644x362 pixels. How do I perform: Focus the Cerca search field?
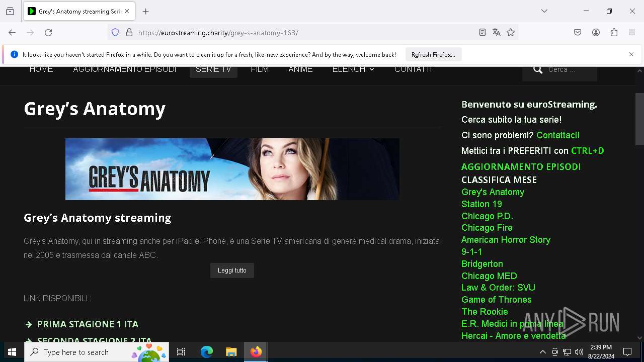point(571,70)
